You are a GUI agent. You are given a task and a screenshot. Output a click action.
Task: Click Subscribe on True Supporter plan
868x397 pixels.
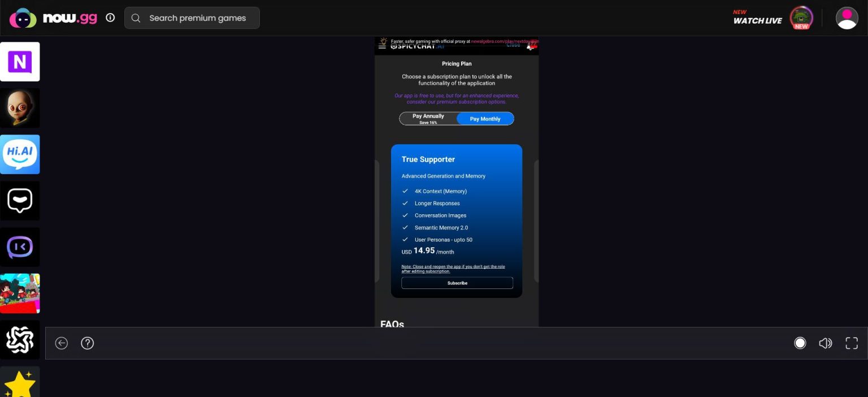[457, 283]
